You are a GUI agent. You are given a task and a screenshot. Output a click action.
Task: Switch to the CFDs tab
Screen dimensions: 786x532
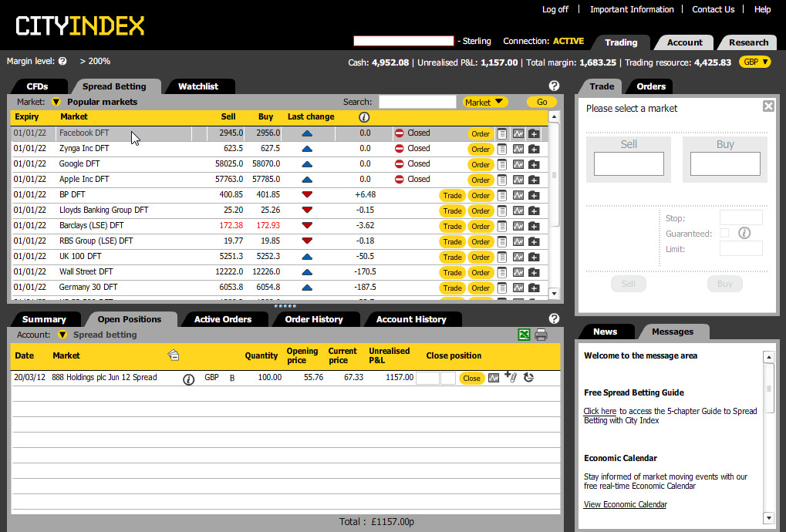coord(38,86)
